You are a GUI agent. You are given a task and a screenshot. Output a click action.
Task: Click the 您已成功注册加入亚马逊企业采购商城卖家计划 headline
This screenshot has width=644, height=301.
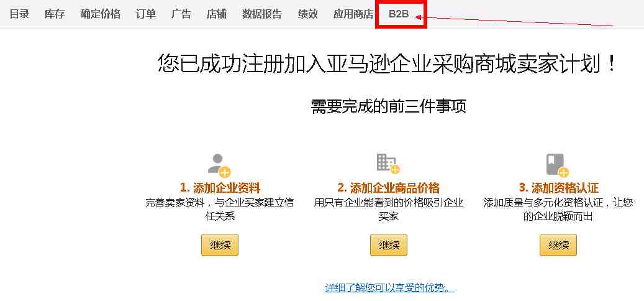(x=388, y=63)
